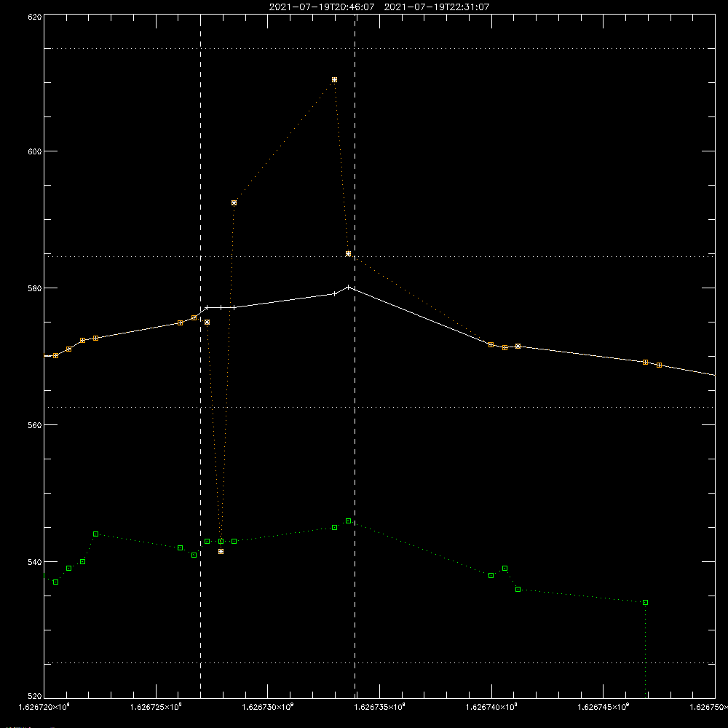Select the y-axis label 620

click(35, 17)
